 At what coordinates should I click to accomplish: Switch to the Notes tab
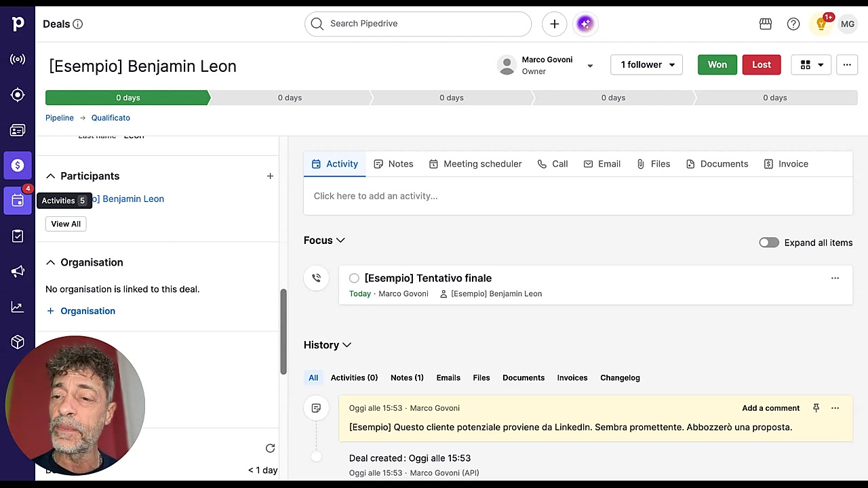point(393,164)
